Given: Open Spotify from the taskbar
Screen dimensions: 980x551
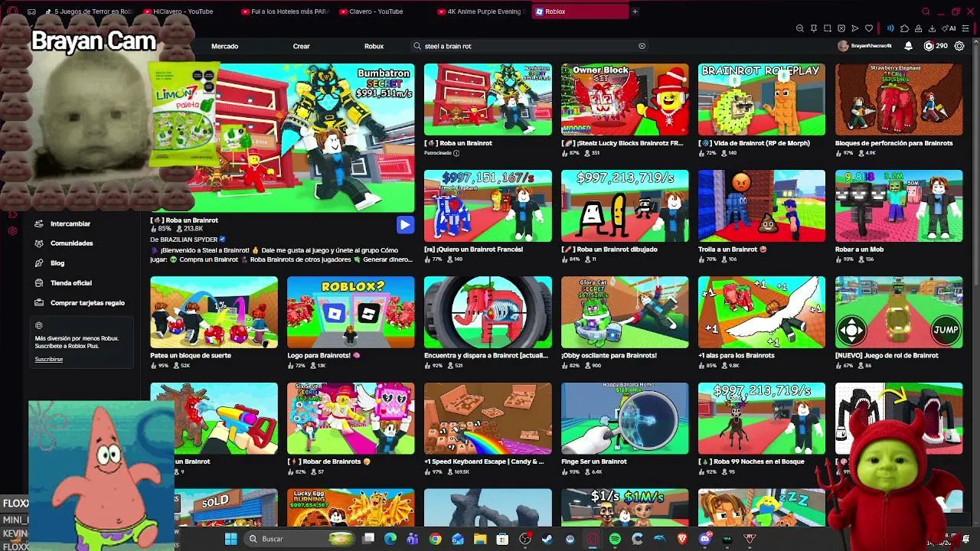Looking at the screenshot, I should [x=616, y=539].
